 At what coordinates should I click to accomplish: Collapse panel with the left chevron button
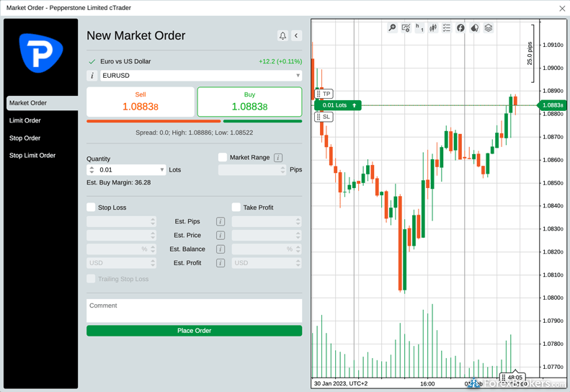click(296, 35)
